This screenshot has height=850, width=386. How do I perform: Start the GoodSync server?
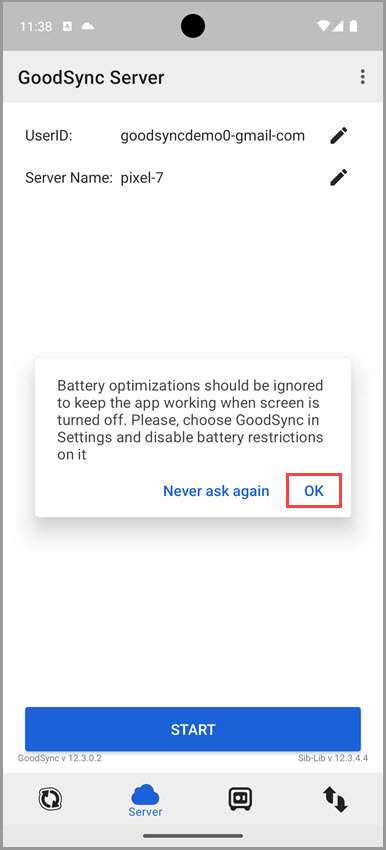[193, 729]
